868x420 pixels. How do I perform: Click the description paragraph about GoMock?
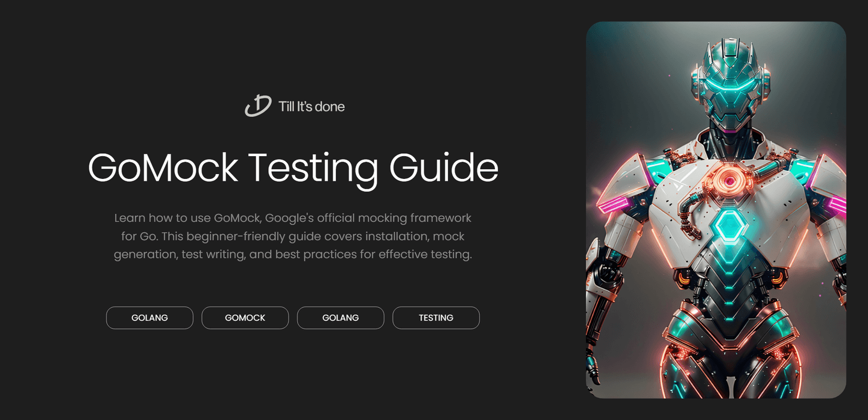click(x=293, y=236)
